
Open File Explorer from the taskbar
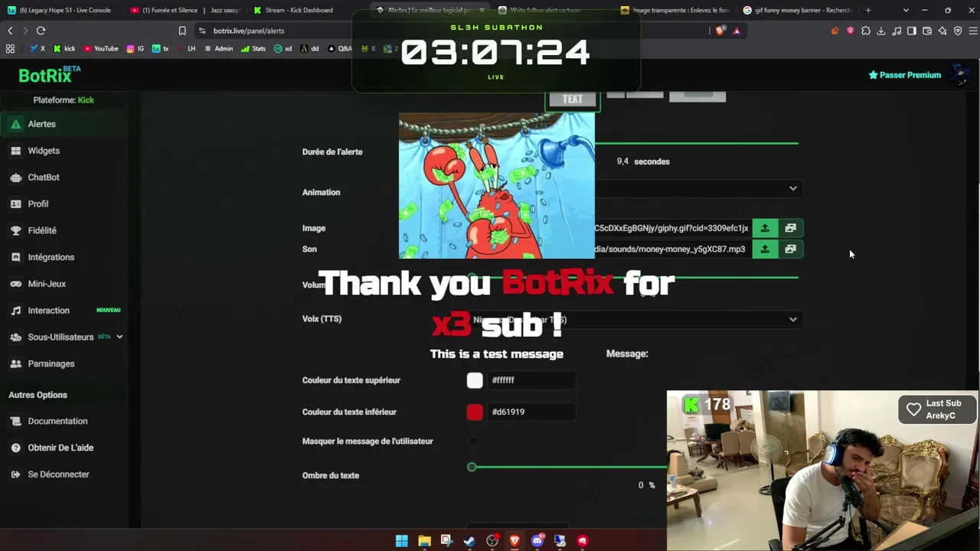pyautogui.click(x=424, y=541)
